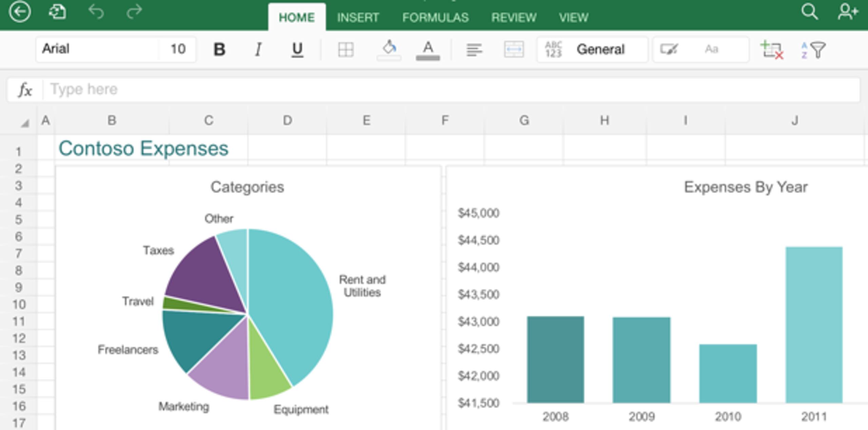Open the Arial font name dropdown
Screen dimensions: 868x430
(x=97, y=49)
